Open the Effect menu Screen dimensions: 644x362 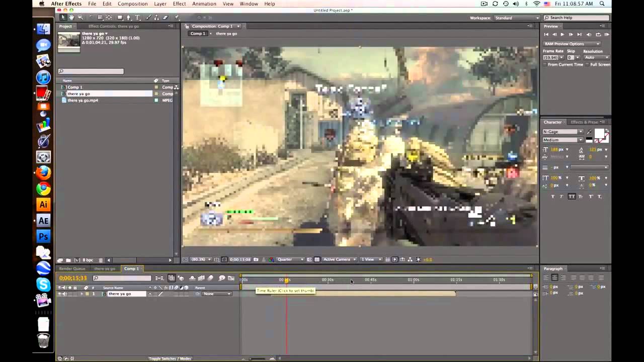pos(179,4)
